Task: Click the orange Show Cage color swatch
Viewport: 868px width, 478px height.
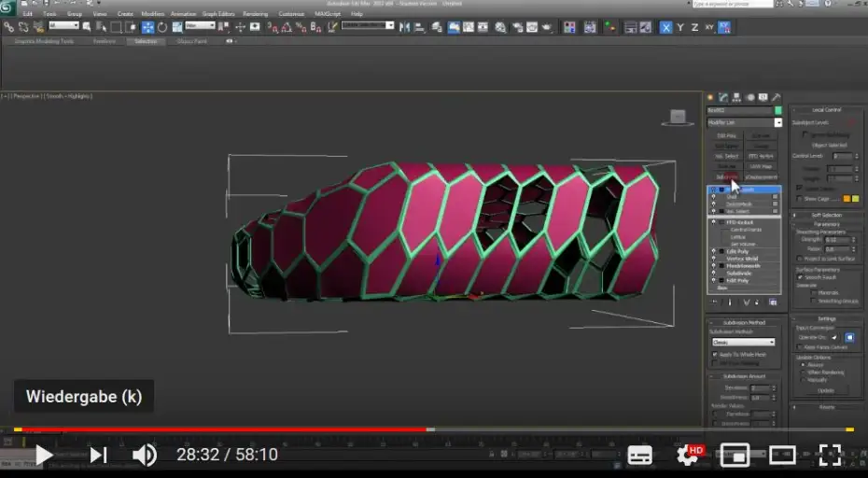Action: (x=847, y=199)
